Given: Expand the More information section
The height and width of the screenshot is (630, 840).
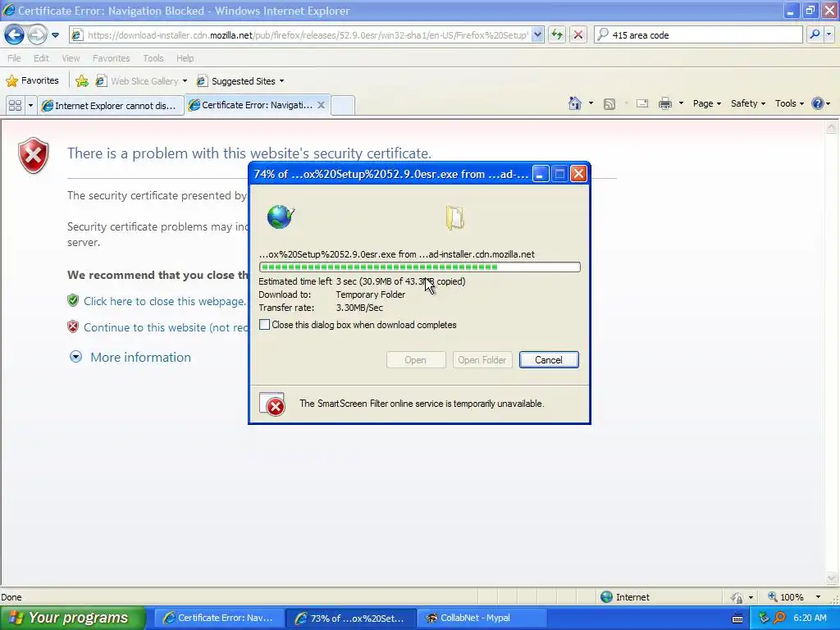Looking at the screenshot, I should pos(130,358).
